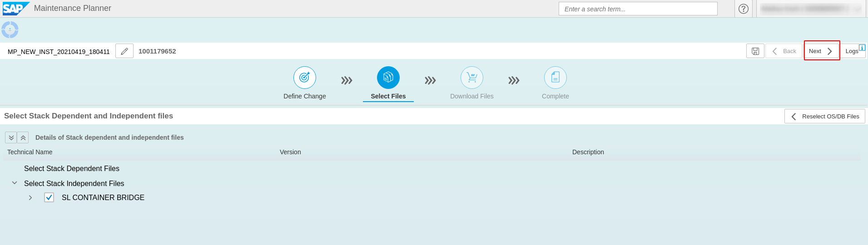
Task: Click the Back button
Action: (784, 51)
